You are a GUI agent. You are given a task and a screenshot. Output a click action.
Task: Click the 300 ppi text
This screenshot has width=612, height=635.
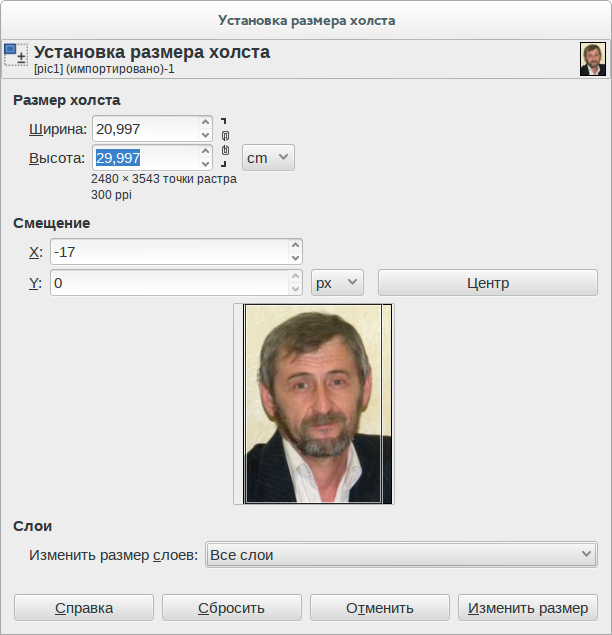point(111,195)
